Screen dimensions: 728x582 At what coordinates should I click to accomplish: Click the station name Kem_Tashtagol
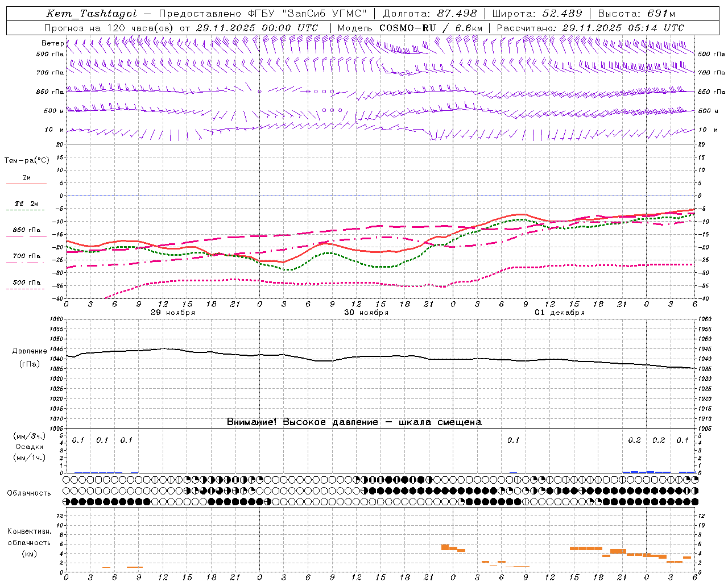tap(92, 14)
